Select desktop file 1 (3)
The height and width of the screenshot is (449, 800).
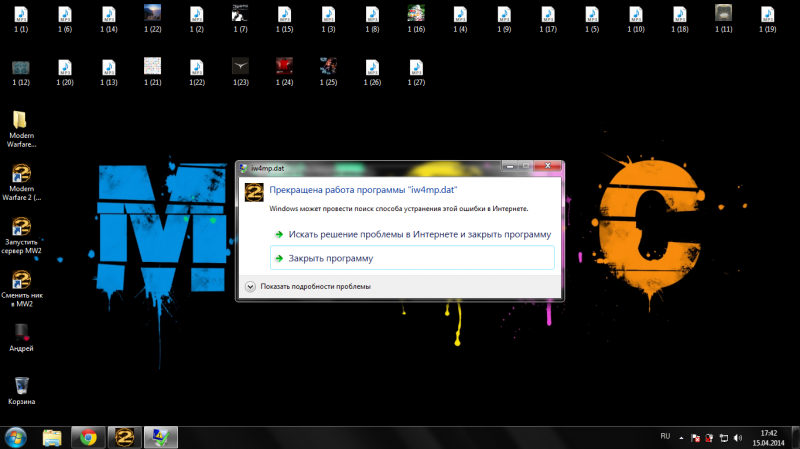328,19
